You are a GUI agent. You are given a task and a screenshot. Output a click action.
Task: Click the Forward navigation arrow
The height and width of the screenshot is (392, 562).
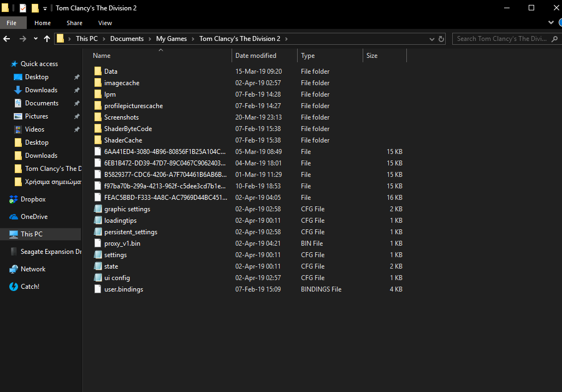click(22, 39)
